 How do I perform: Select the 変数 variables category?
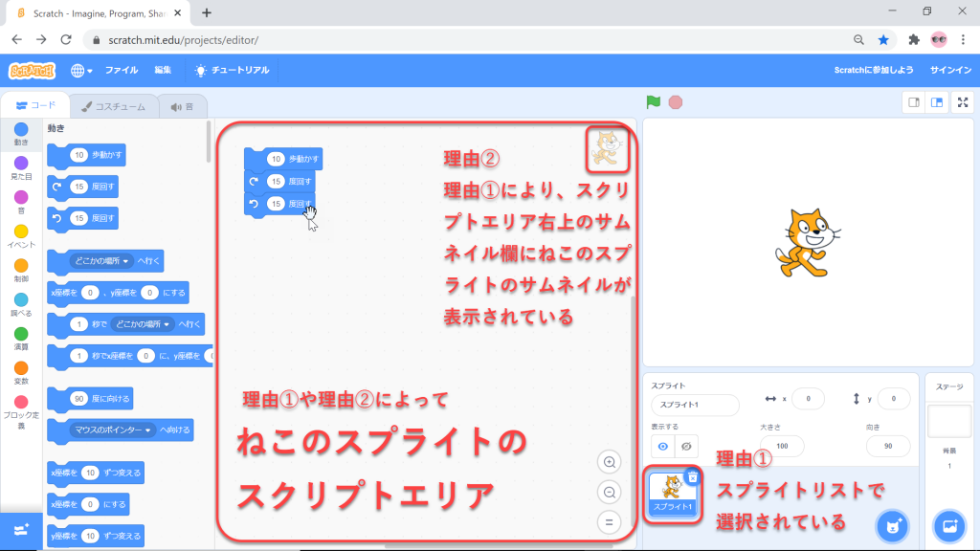pyautogui.click(x=21, y=373)
